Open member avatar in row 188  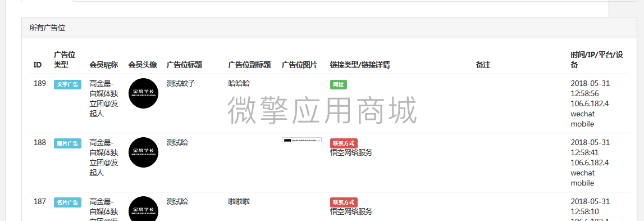point(143,152)
